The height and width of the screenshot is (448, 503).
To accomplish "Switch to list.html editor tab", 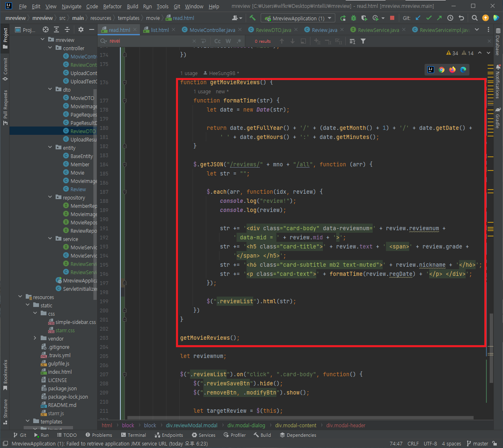I will coord(160,30).
